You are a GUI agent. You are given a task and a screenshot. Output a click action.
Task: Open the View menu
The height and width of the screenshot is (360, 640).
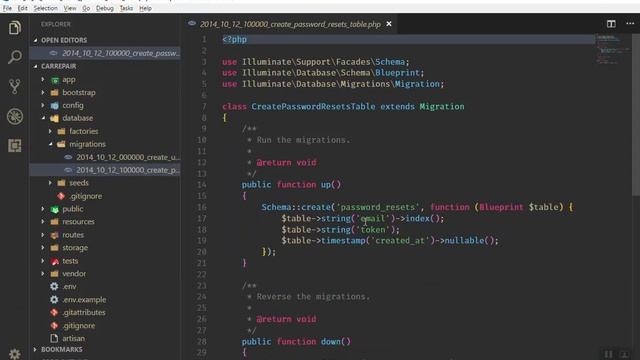coord(70,8)
